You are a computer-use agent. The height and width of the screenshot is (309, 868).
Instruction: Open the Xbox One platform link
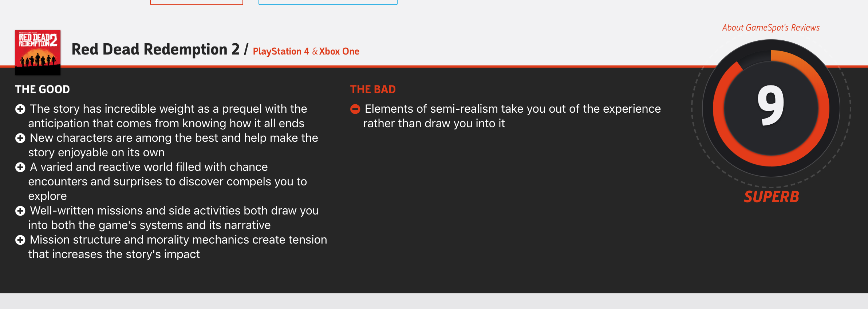[x=339, y=51]
